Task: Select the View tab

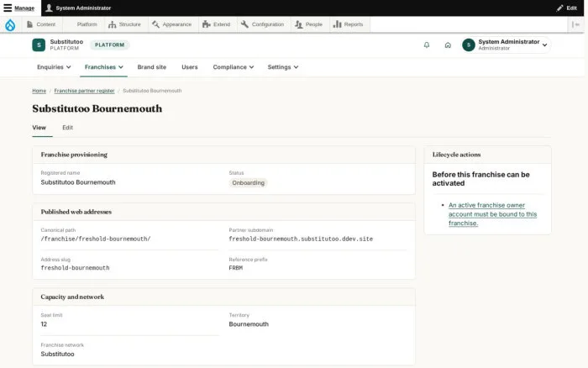Action: [x=39, y=128]
